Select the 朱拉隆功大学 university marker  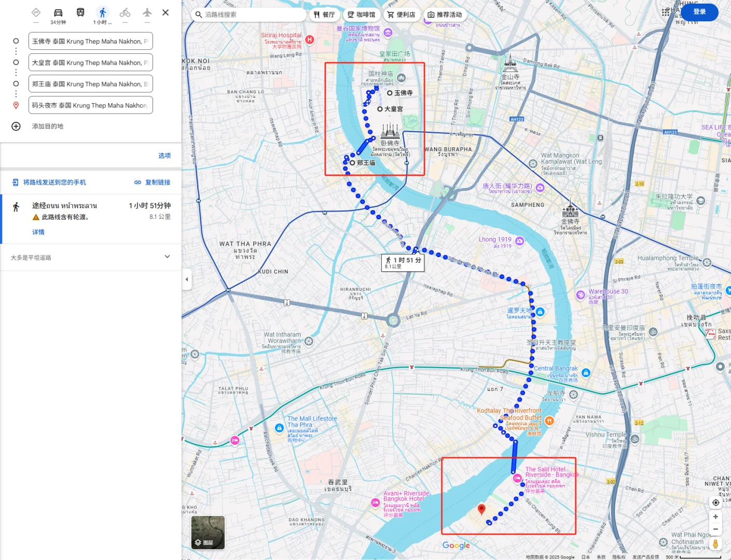pyautogui.click(x=701, y=201)
